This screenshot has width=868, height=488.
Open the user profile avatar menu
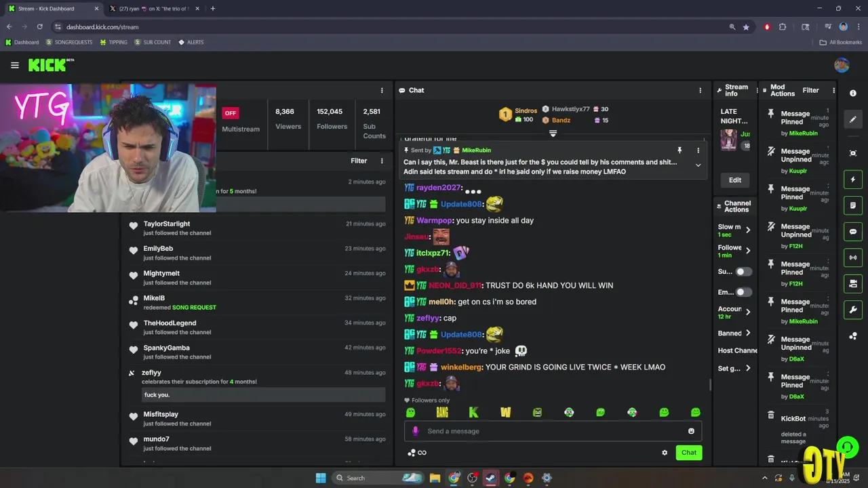point(842,65)
